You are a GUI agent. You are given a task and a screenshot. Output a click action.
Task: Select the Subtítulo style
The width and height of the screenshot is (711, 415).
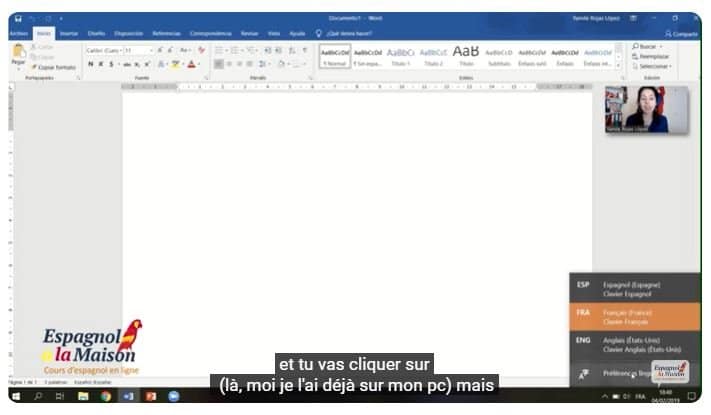click(499, 56)
